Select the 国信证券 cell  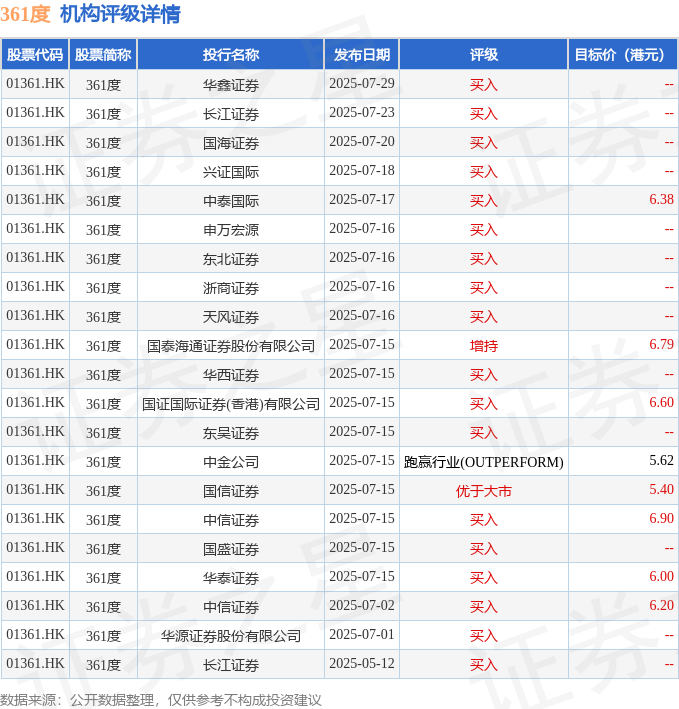click(231, 491)
